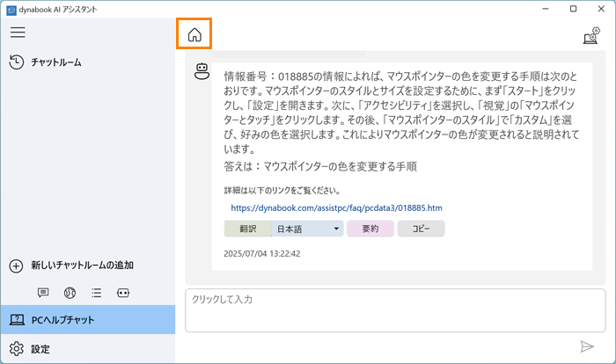This screenshot has width=616, height=364.
Task: Send the message with arrow icon
Action: point(587,346)
